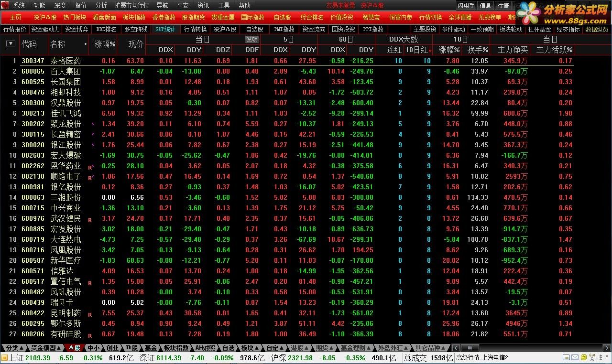Click the red rose application logo

[5, 5]
